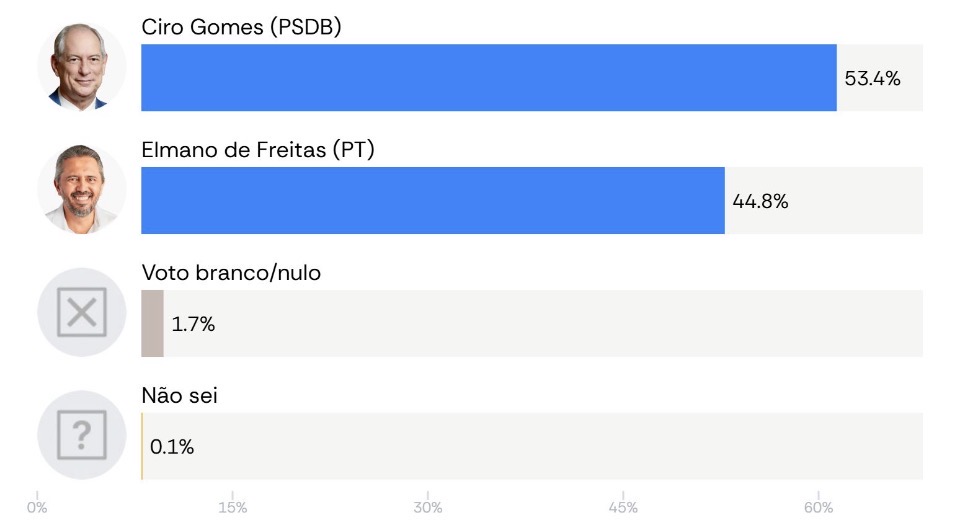
Task: Click the Não sei text label
Action: (x=179, y=395)
